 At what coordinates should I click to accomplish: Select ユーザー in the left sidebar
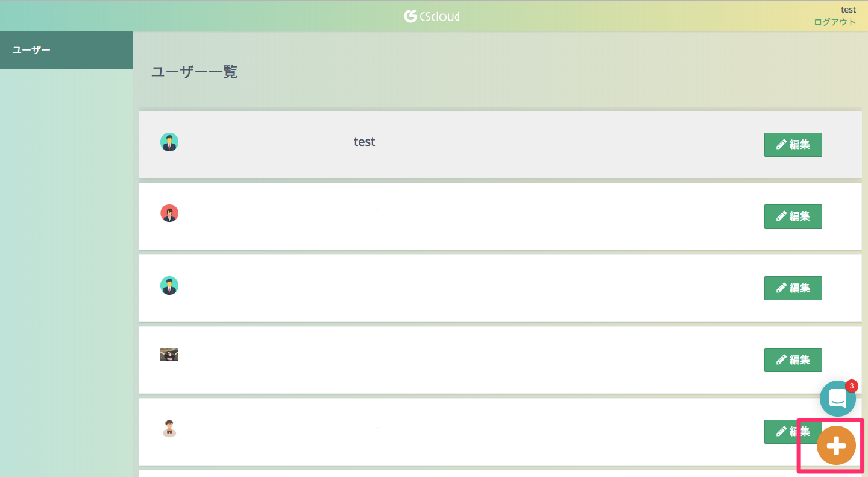point(31,49)
